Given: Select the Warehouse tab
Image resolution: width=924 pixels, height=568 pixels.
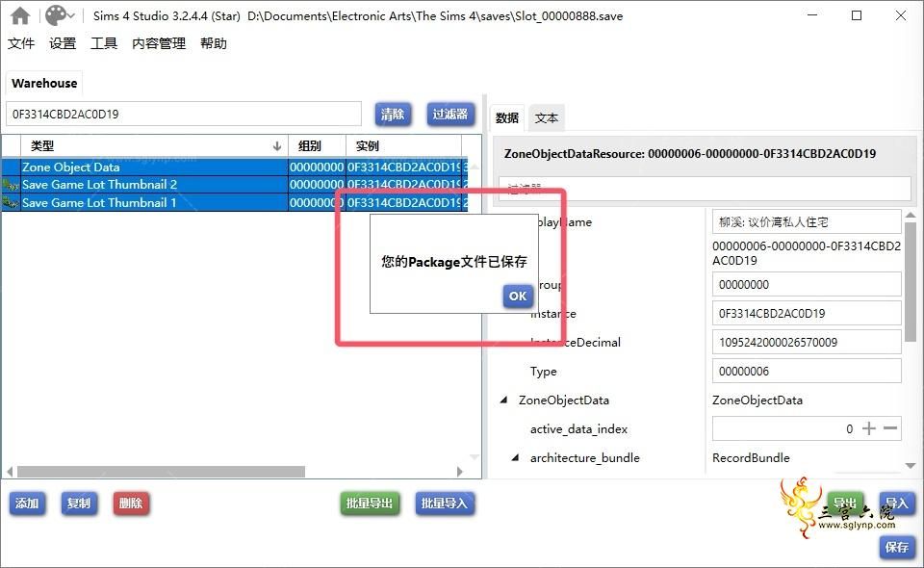Looking at the screenshot, I should pos(44,83).
